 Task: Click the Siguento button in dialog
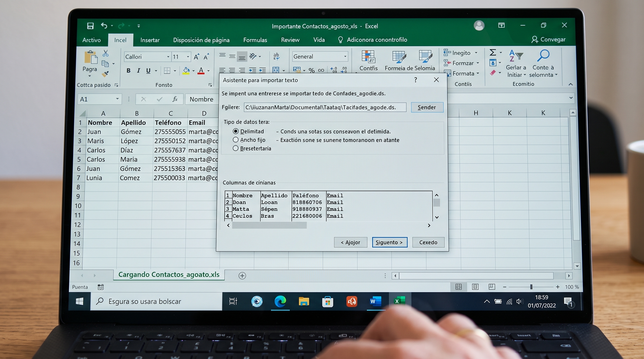point(389,242)
